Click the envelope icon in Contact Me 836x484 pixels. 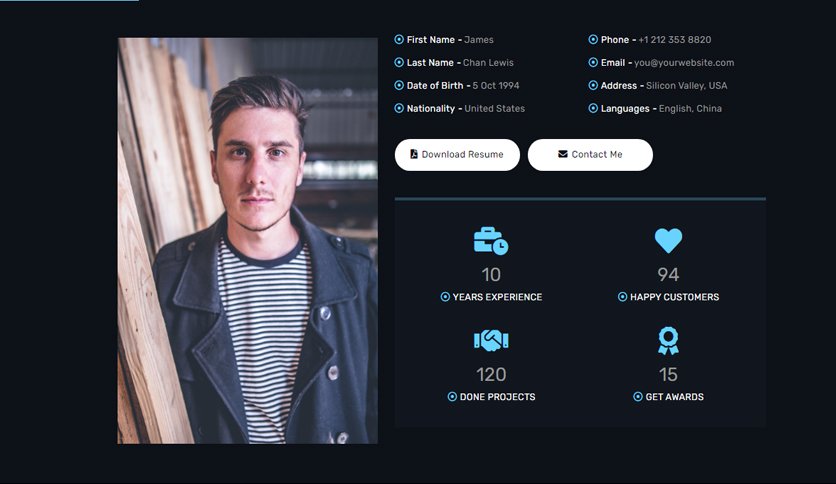[x=562, y=154]
